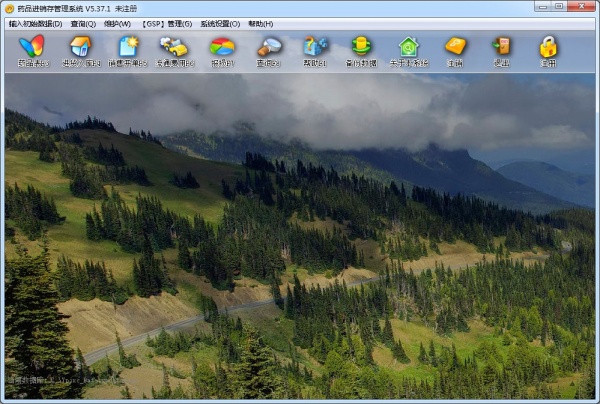Viewport: 600px width, 404px height.
Task: Click the yellow padlock icon
Action: coord(548,50)
